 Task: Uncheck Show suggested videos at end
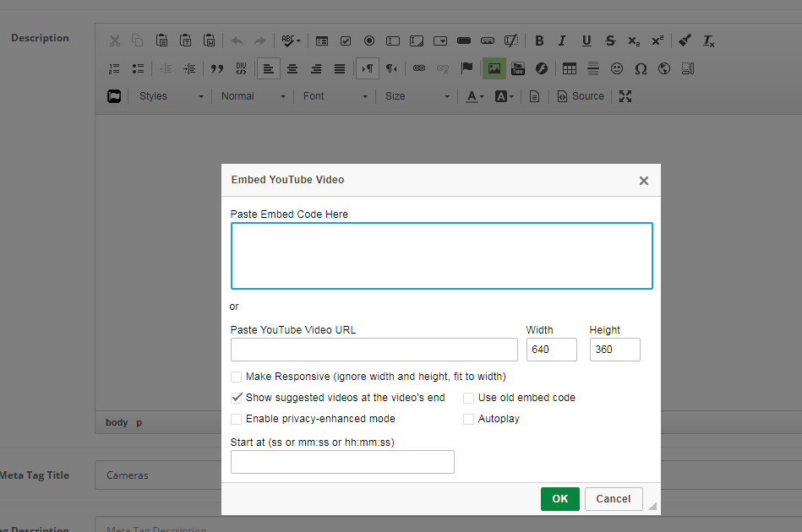pyautogui.click(x=237, y=398)
